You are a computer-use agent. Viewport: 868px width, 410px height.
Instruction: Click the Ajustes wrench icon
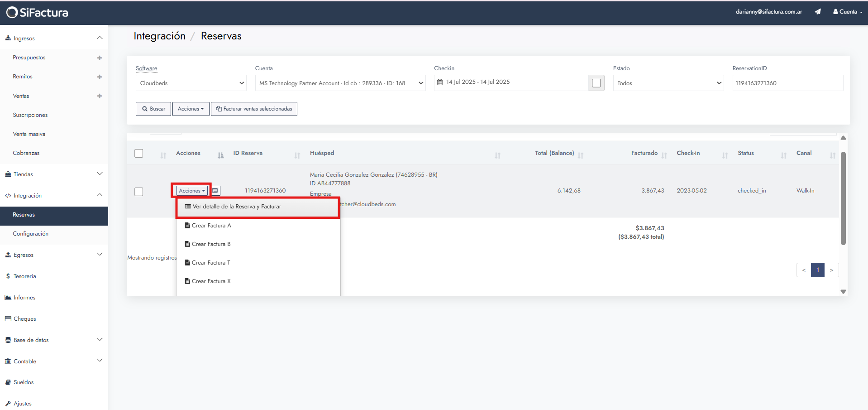click(8, 404)
